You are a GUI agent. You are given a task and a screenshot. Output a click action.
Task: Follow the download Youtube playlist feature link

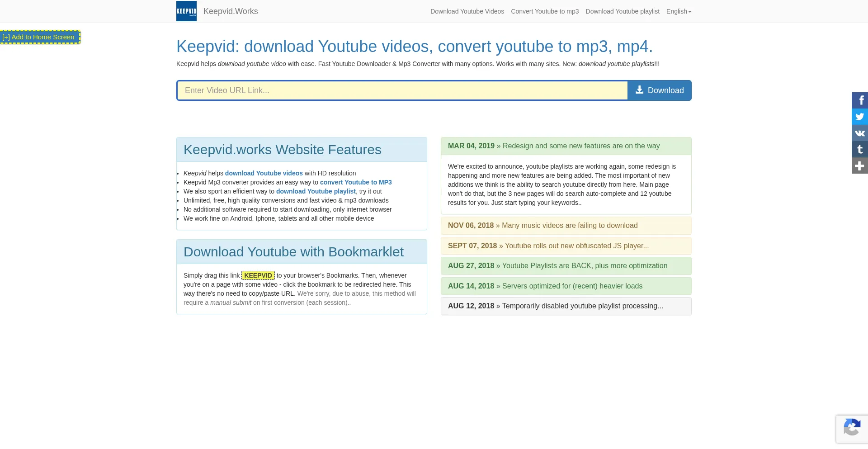click(316, 191)
